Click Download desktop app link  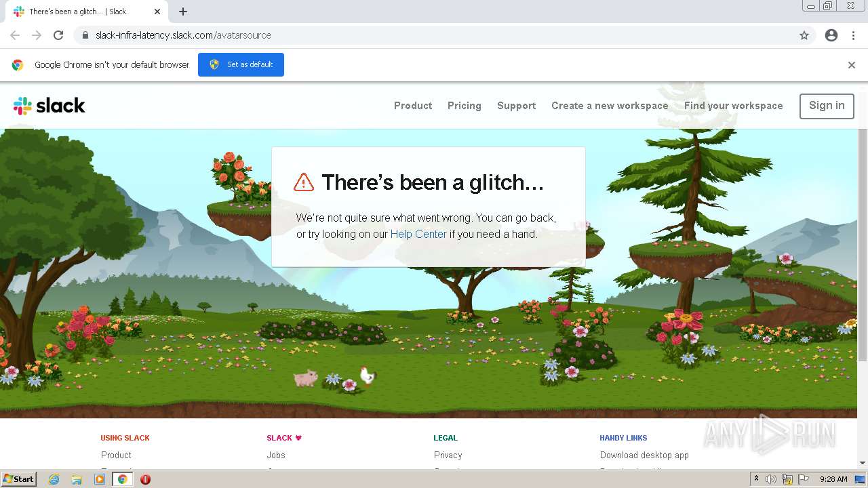(x=644, y=455)
